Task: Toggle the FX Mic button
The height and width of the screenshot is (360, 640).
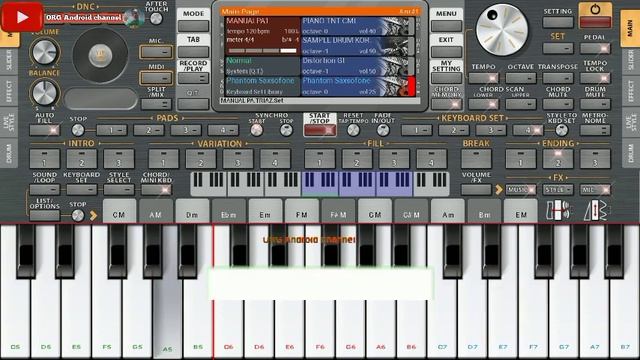Action: (x=595, y=190)
